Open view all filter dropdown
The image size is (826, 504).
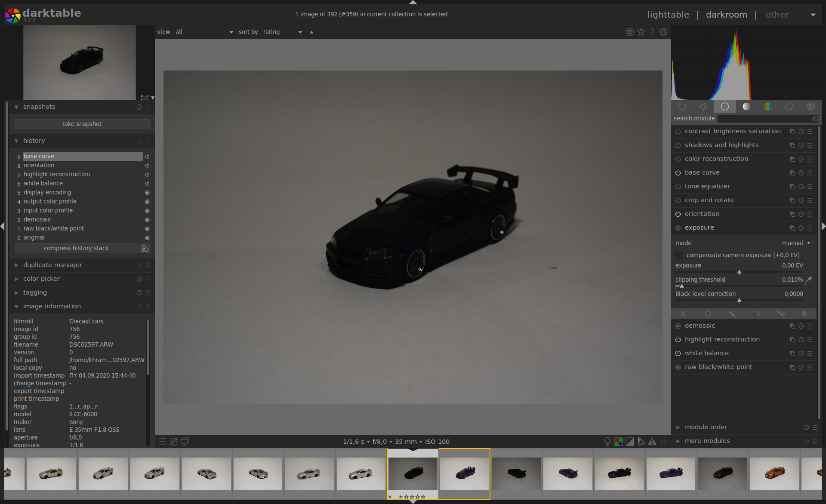click(x=204, y=32)
